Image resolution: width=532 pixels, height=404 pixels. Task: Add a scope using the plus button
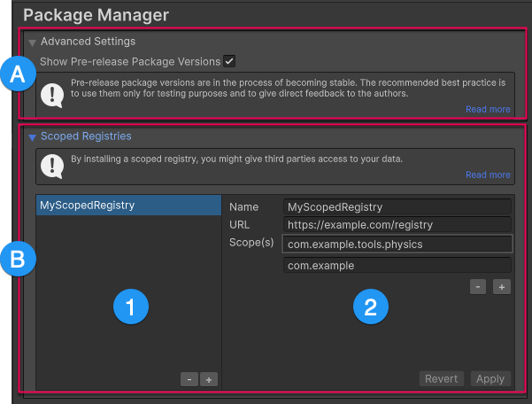(502, 287)
